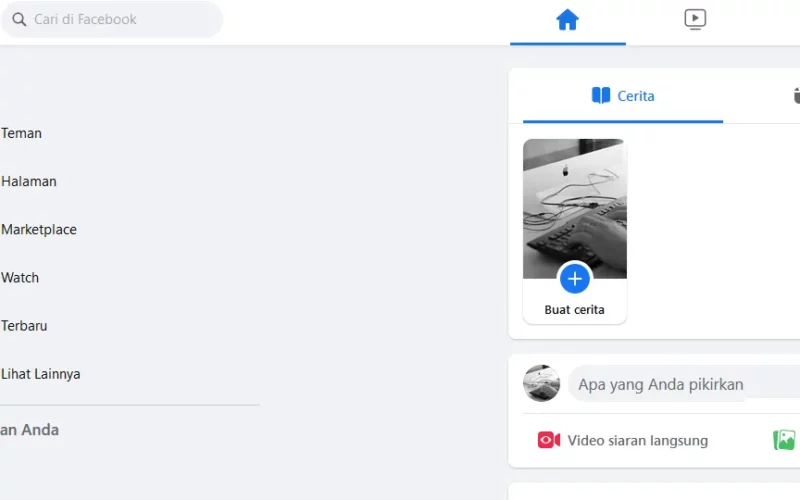The width and height of the screenshot is (800, 500).
Task: Click the Cari di Facebook search field
Action: [x=112, y=19]
